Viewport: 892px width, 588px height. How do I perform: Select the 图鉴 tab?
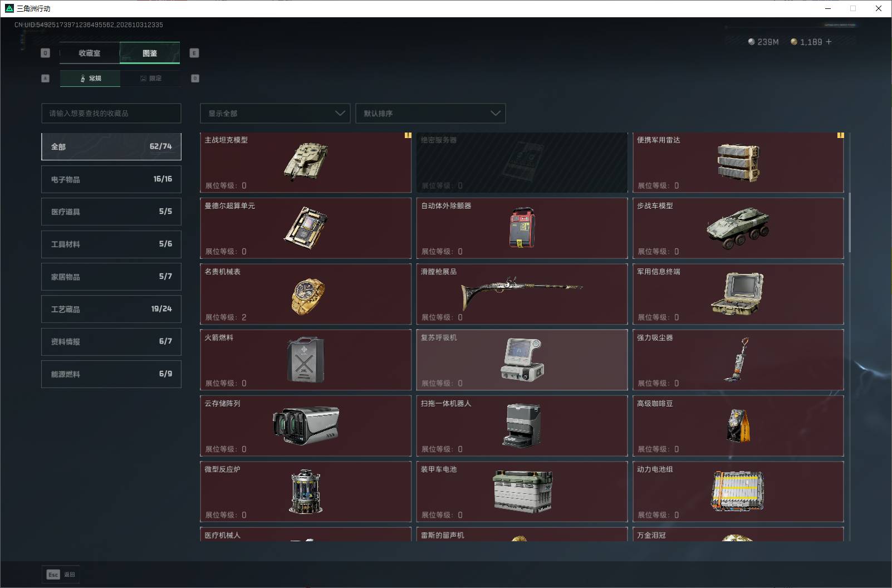[150, 53]
